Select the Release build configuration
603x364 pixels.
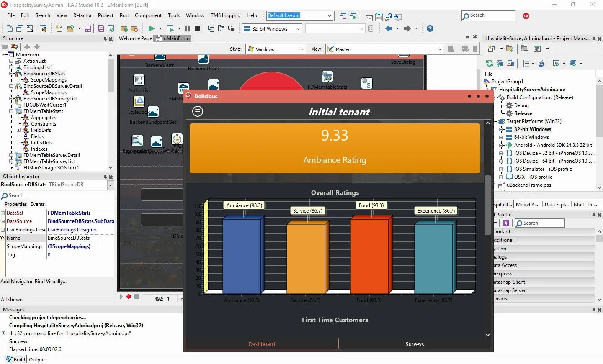pos(523,113)
